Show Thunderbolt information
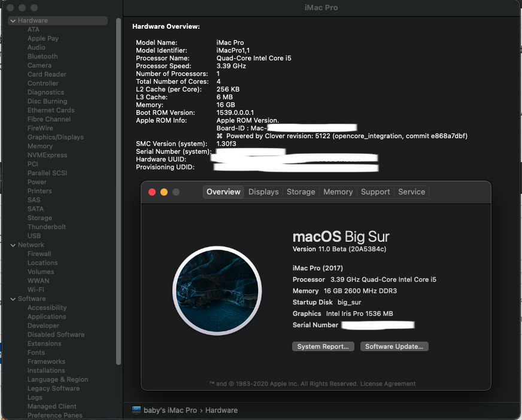This screenshot has height=420, width=522. [x=47, y=227]
